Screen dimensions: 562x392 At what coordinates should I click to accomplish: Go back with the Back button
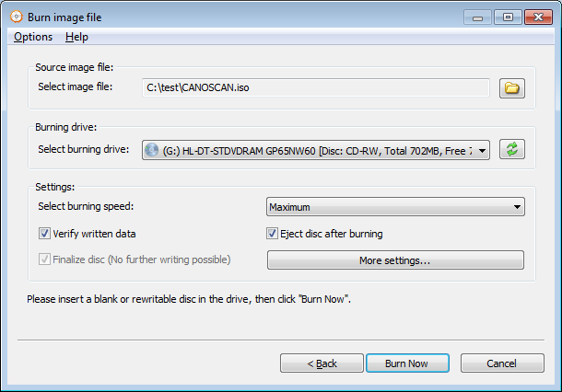(x=322, y=363)
